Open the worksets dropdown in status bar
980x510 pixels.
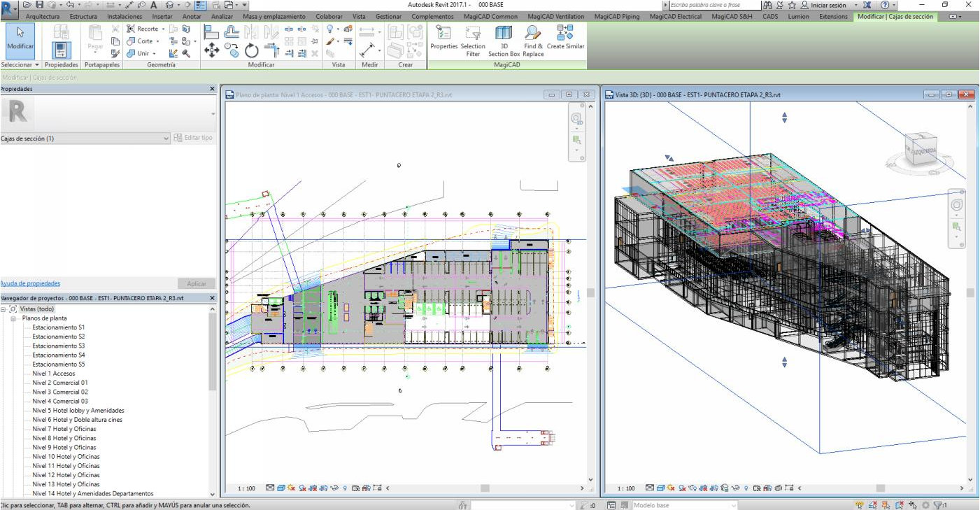coord(571,505)
